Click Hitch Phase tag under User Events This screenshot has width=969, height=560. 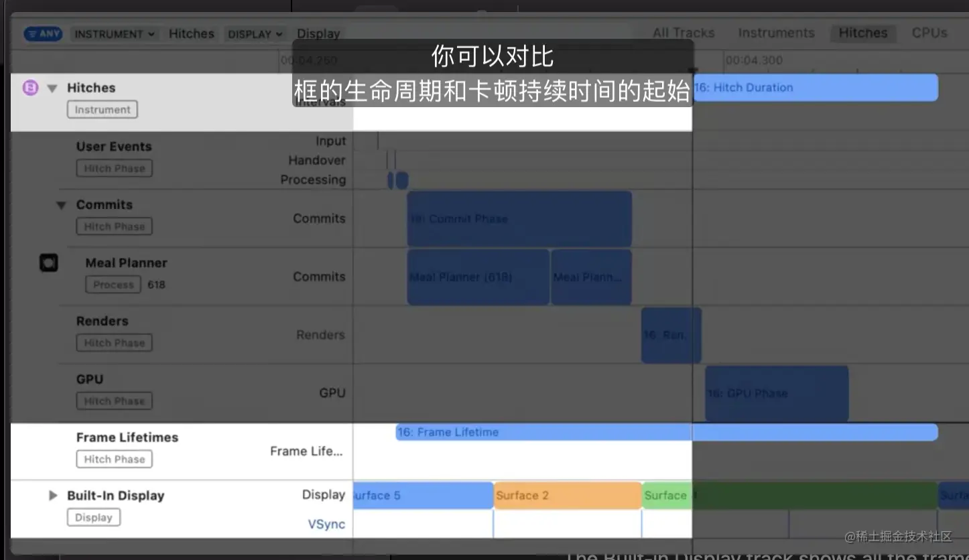tap(115, 168)
